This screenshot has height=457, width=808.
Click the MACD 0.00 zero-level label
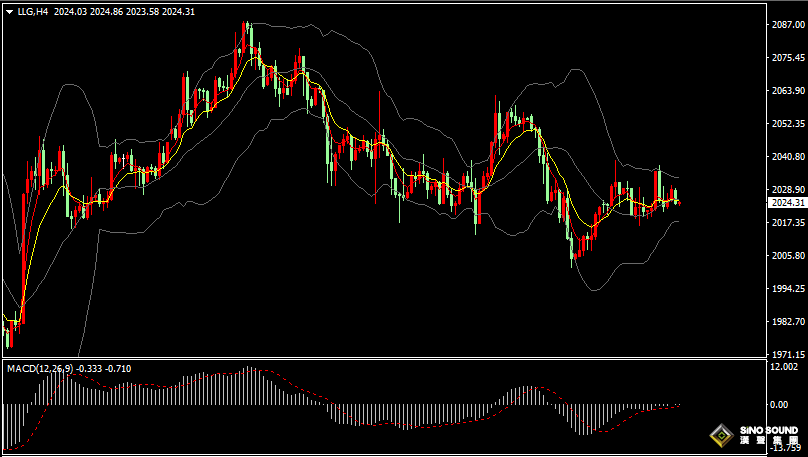point(780,405)
